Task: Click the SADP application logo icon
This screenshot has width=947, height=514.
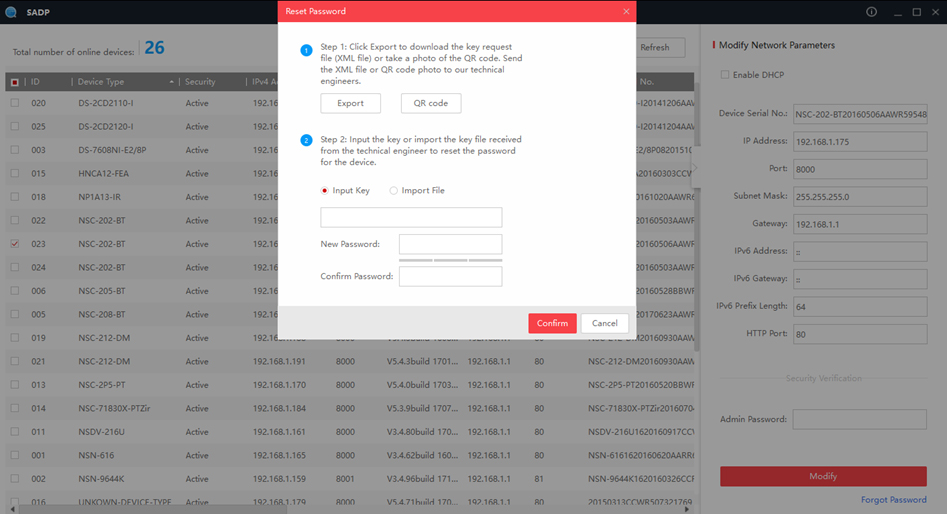Action: point(10,12)
